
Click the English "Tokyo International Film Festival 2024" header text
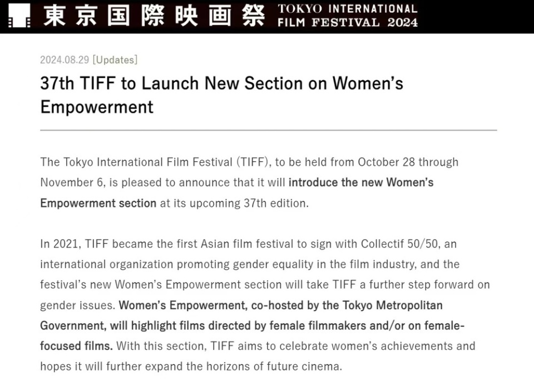(x=347, y=16)
